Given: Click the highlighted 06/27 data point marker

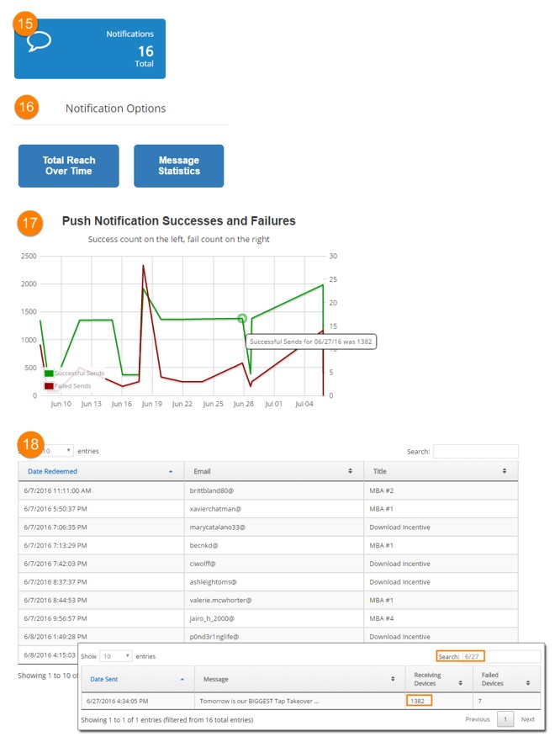Looking at the screenshot, I should click(242, 319).
